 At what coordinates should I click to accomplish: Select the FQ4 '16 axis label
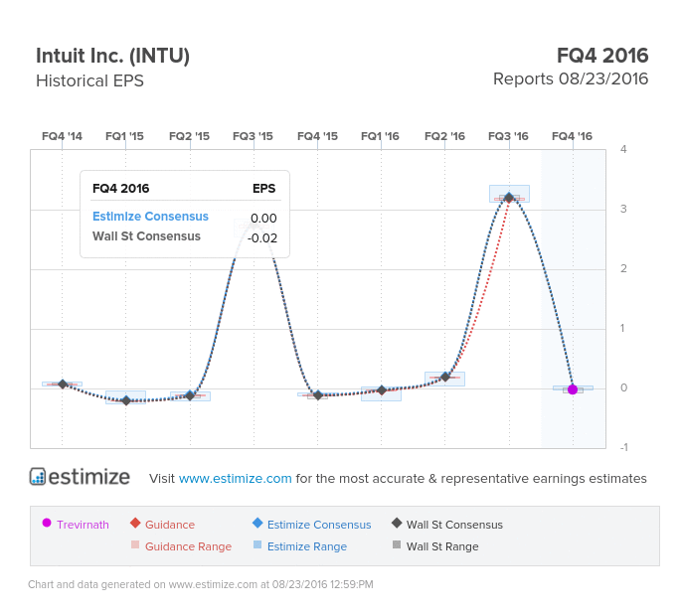click(x=572, y=136)
